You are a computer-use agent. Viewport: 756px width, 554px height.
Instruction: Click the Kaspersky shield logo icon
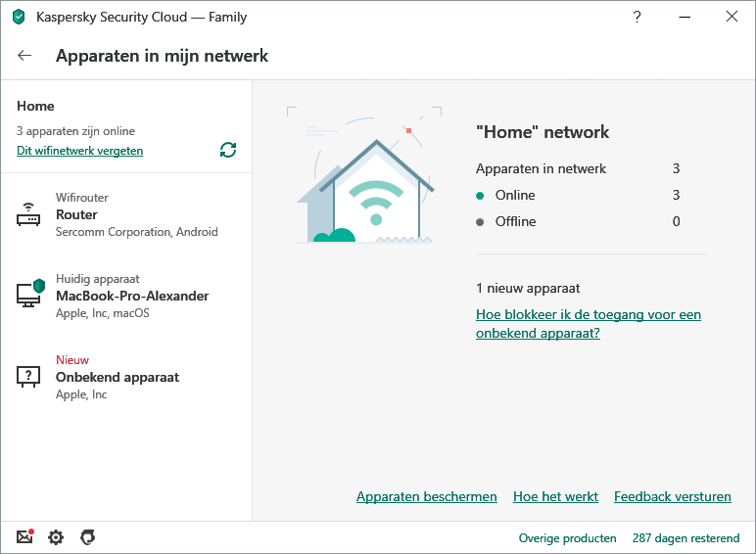coord(19,17)
